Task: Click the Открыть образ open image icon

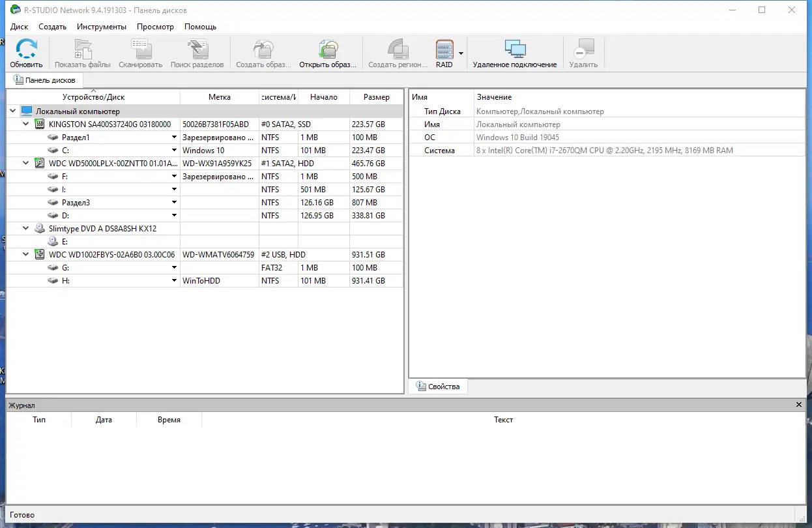Action: click(328, 49)
